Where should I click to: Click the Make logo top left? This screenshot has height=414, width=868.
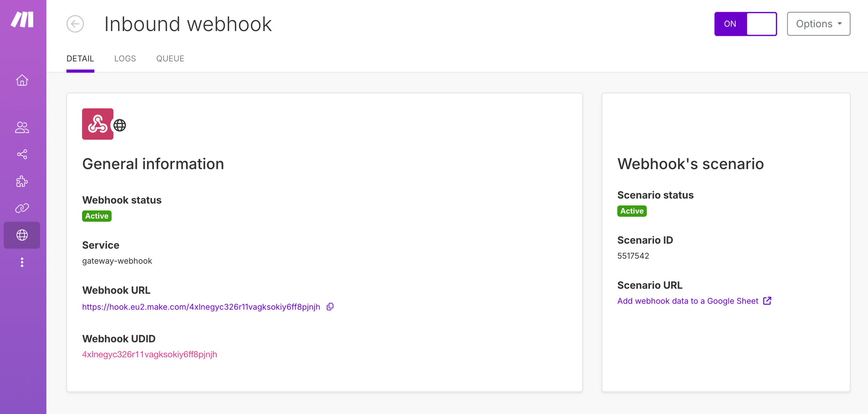[22, 20]
